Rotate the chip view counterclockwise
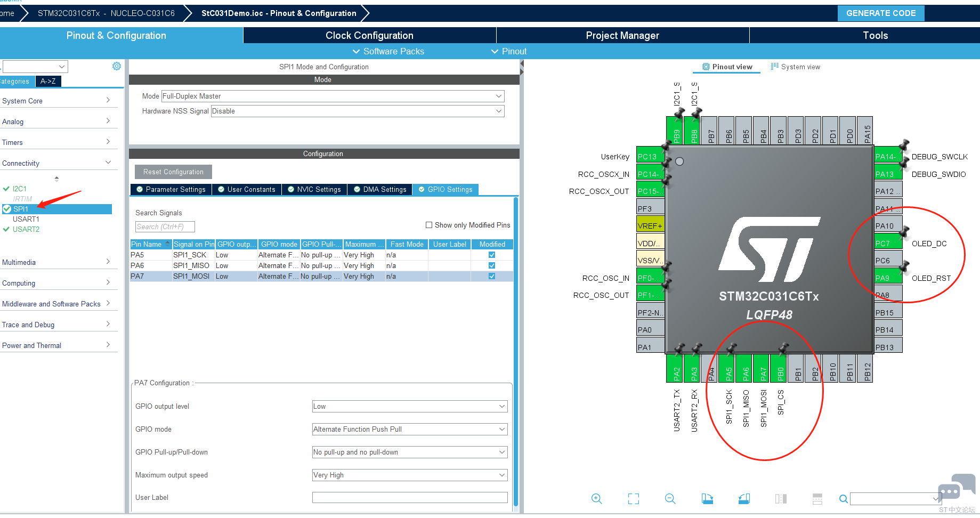The width and height of the screenshot is (980, 518). point(744,499)
